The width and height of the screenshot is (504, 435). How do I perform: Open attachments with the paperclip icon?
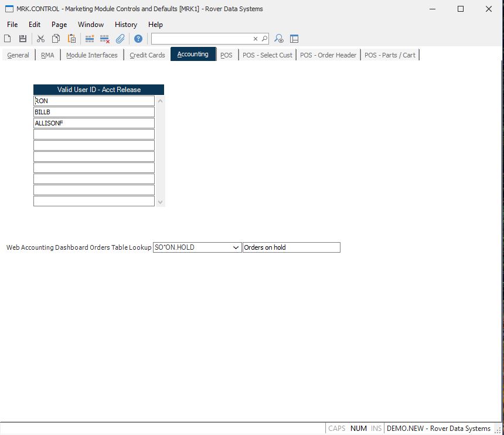[x=120, y=39]
